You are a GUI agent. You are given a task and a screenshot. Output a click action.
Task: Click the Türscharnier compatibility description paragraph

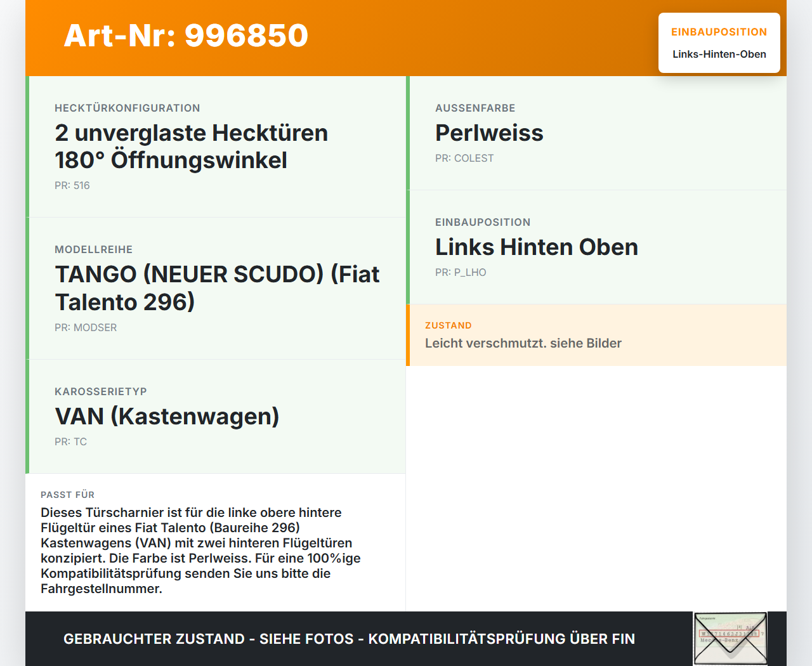[200, 551]
